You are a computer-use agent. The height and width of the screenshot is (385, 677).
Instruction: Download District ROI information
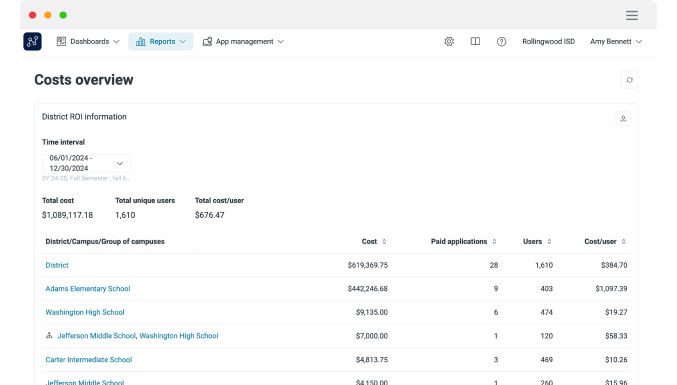click(623, 118)
